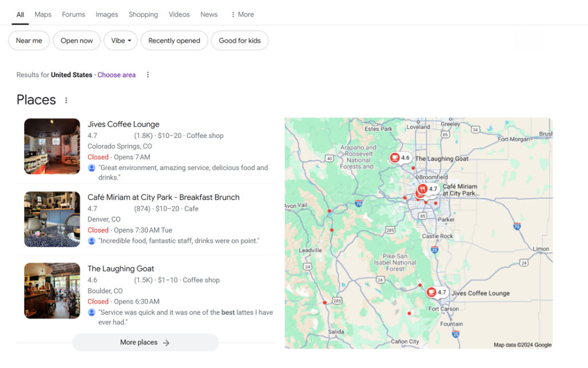Screen dimensions: 588x368
Task: Click the Broomfield label on map
Action: point(434,177)
